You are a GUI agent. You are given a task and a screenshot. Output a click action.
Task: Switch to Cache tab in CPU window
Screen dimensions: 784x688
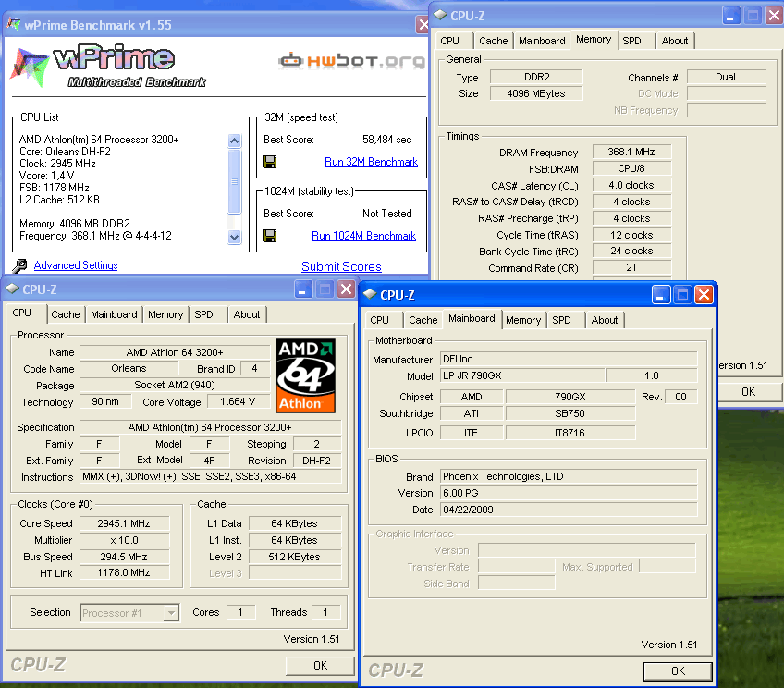click(x=65, y=314)
